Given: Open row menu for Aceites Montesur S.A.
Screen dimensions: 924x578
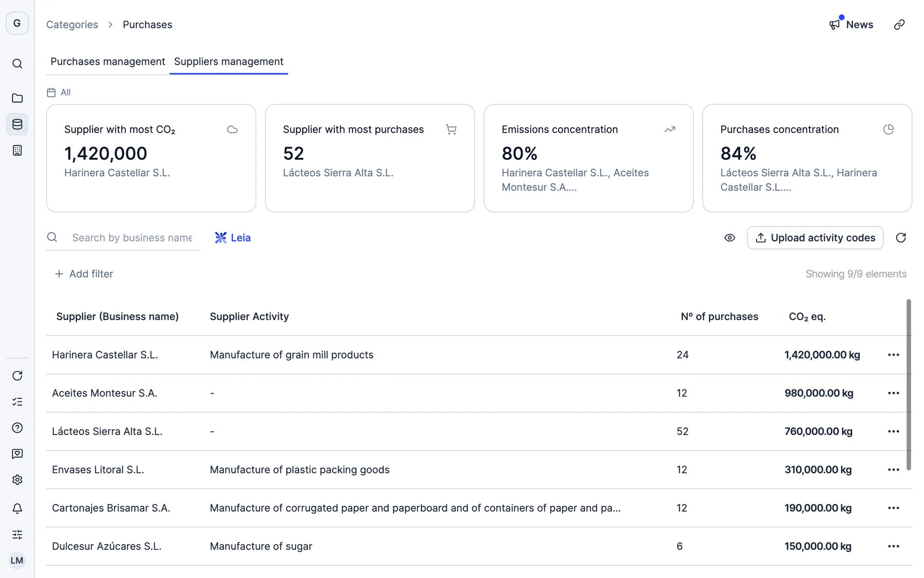Looking at the screenshot, I should [893, 393].
